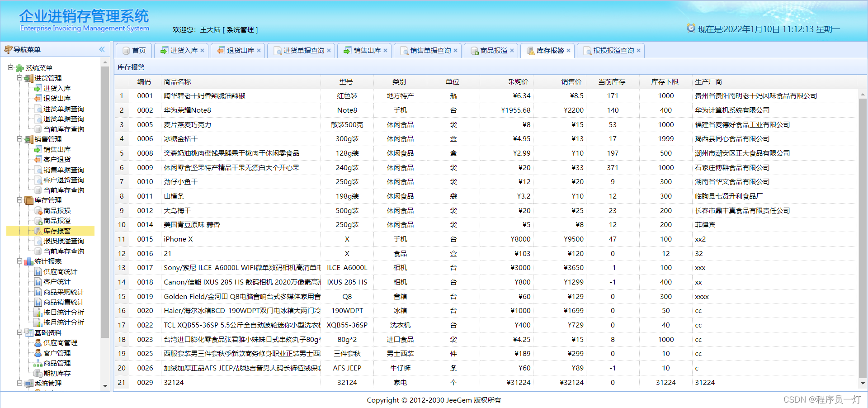Close the 销售出库 tab
This screenshot has width=868, height=408.
(x=385, y=51)
